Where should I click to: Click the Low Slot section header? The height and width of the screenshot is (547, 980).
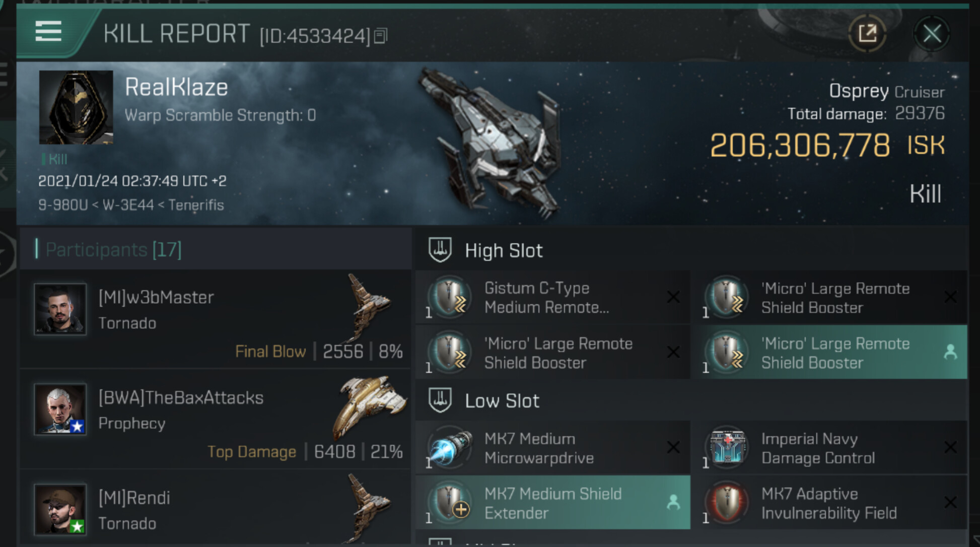click(502, 401)
